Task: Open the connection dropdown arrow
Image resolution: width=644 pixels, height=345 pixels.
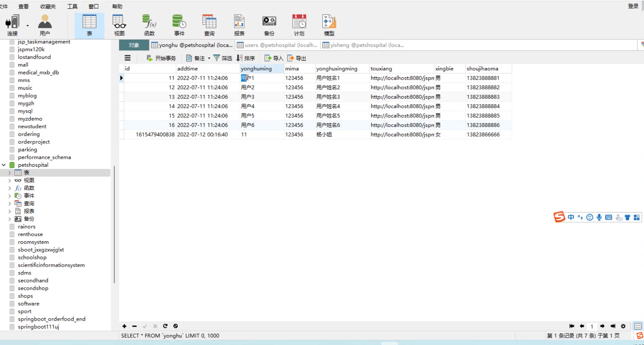Action: 27,26
